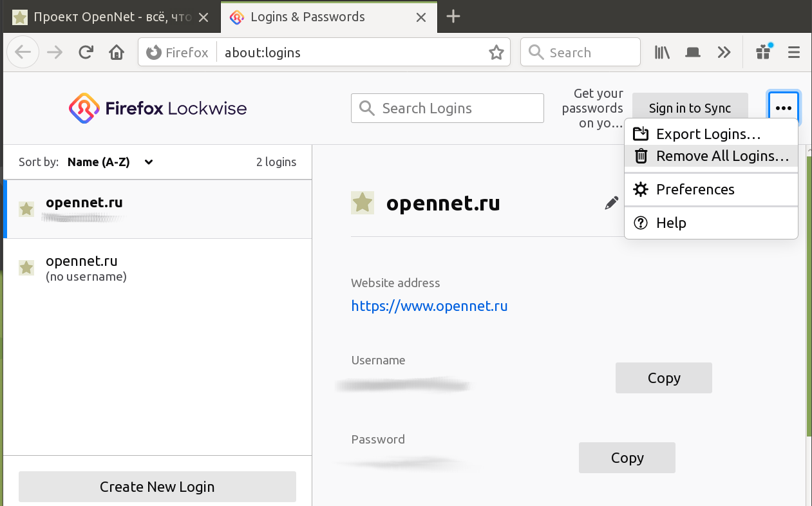Close the Logins & Passwords tab
Viewport: 812px width, 506px height.
[421, 17]
